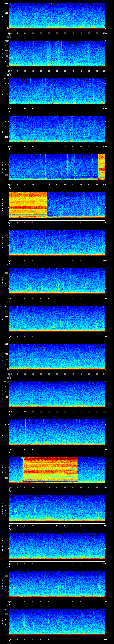Click the 10:15:00 start time label
This screenshot has height=644, width=114.
pyautogui.click(x=9, y=71)
